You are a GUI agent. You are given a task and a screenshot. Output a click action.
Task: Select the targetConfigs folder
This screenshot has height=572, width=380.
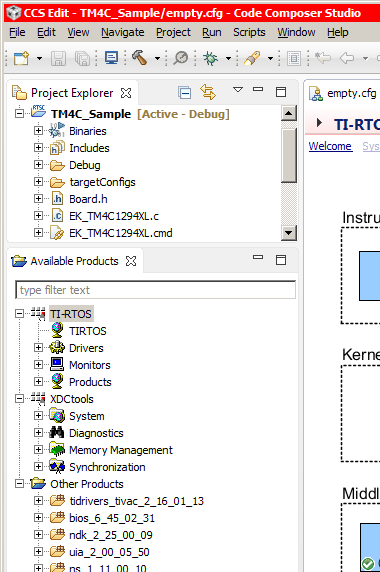point(102,182)
